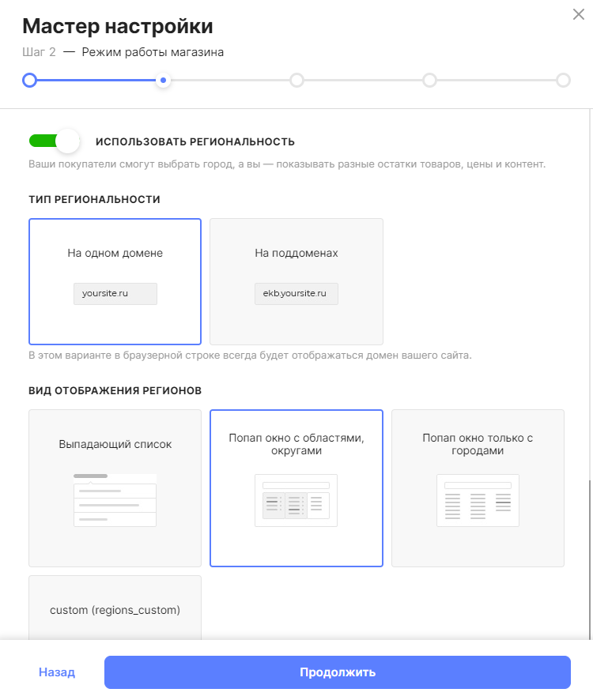Viewport: 593px width, 700px height.
Task: Select the subdomains regionality card
Action: pos(296,281)
